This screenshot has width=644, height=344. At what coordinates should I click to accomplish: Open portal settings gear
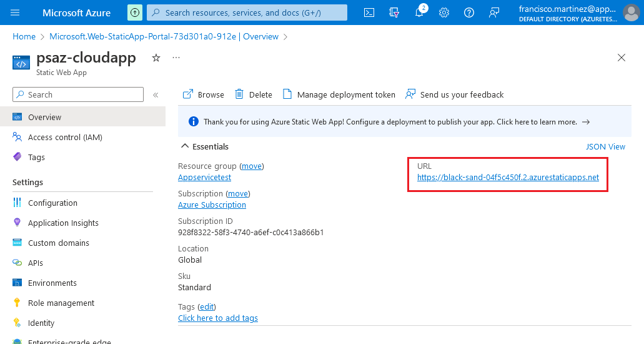(444, 13)
